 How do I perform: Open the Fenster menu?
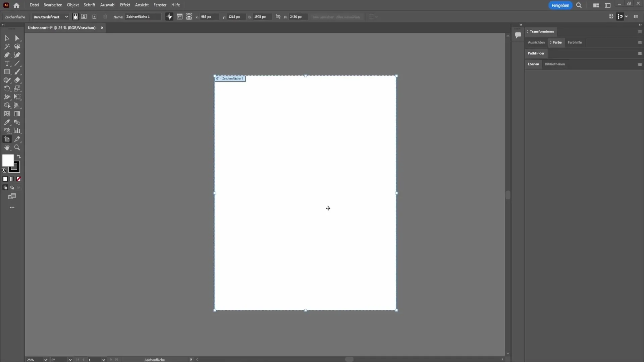[x=160, y=5]
